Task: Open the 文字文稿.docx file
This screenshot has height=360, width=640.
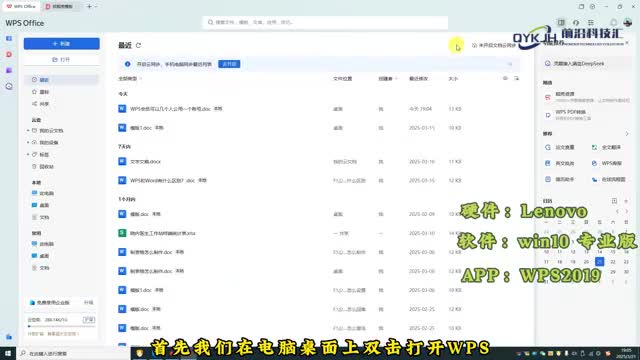Action: pos(145,162)
